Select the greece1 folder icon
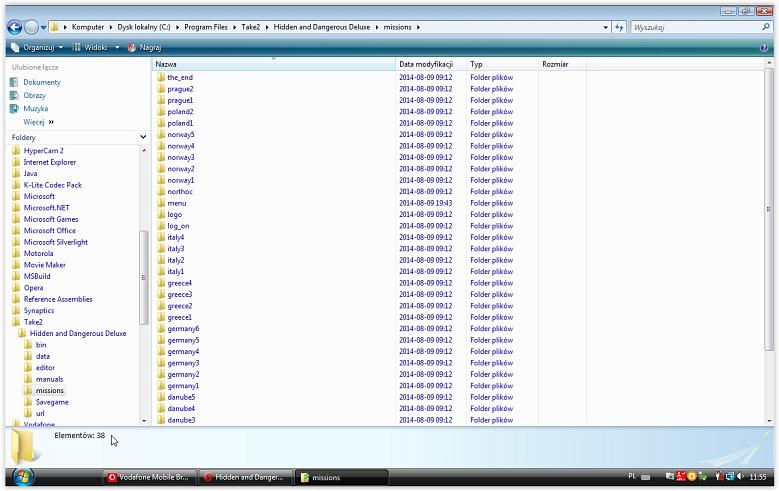 tap(161, 318)
